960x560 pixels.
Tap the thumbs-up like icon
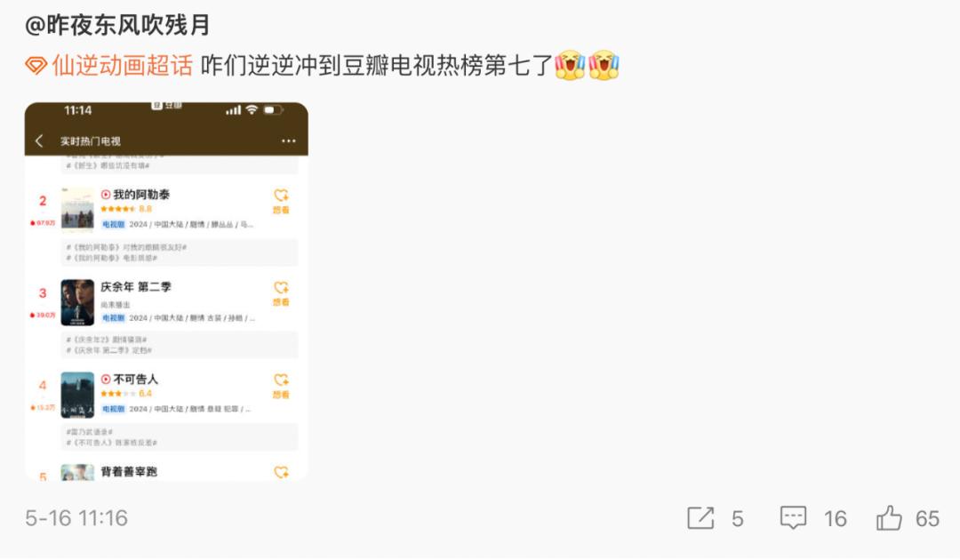click(889, 517)
